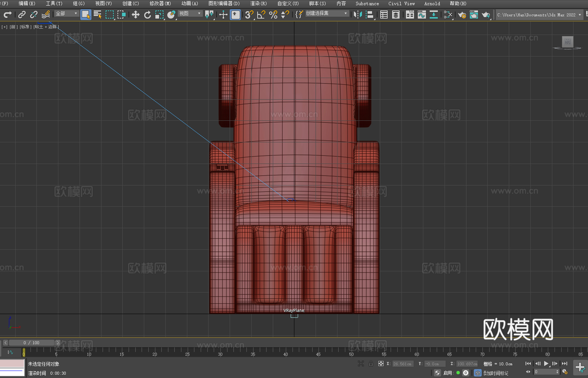Open the 渲染(R) menu

[258, 4]
